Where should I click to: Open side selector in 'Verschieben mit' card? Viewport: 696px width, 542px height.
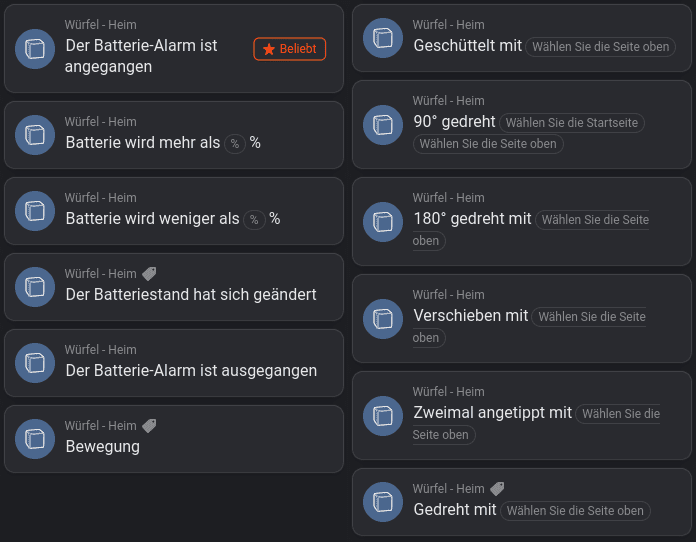point(590,317)
